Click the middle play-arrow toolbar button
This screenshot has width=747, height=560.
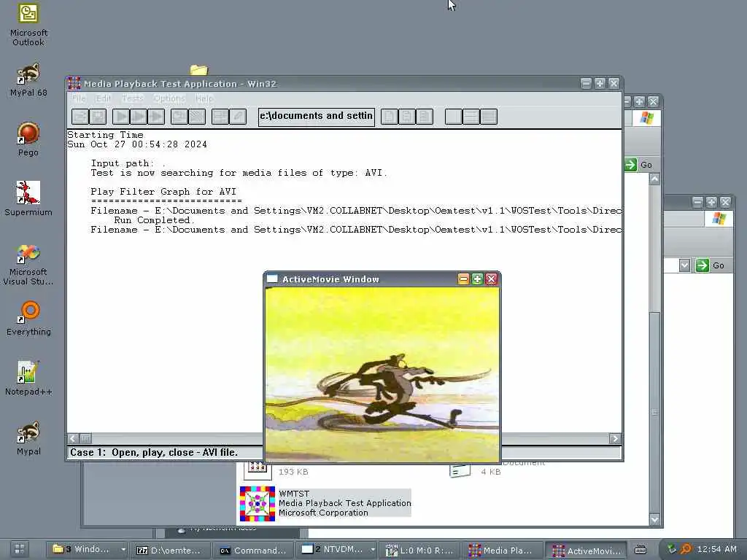pos(139,117)
